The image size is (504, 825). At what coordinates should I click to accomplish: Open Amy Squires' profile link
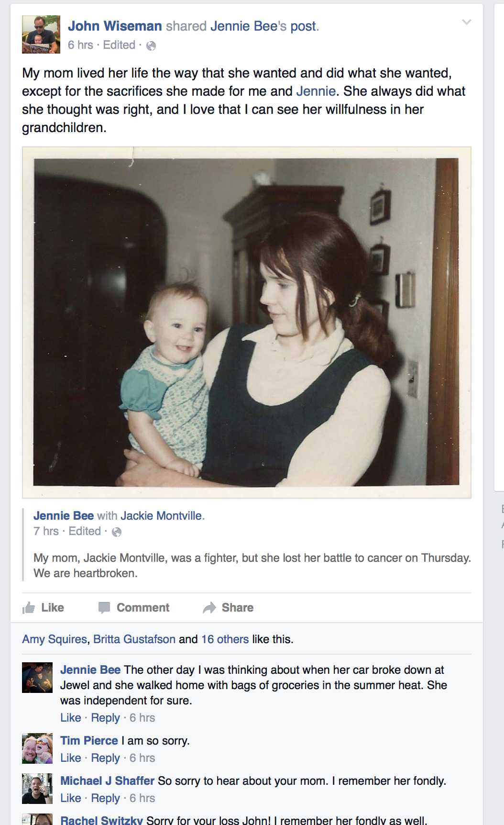pos(55,639)
